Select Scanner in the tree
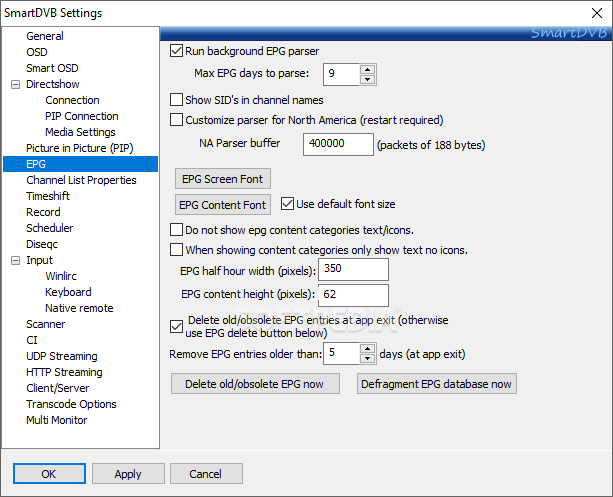Viewport: 613px width, 497px height. click(x=45, y=324)
